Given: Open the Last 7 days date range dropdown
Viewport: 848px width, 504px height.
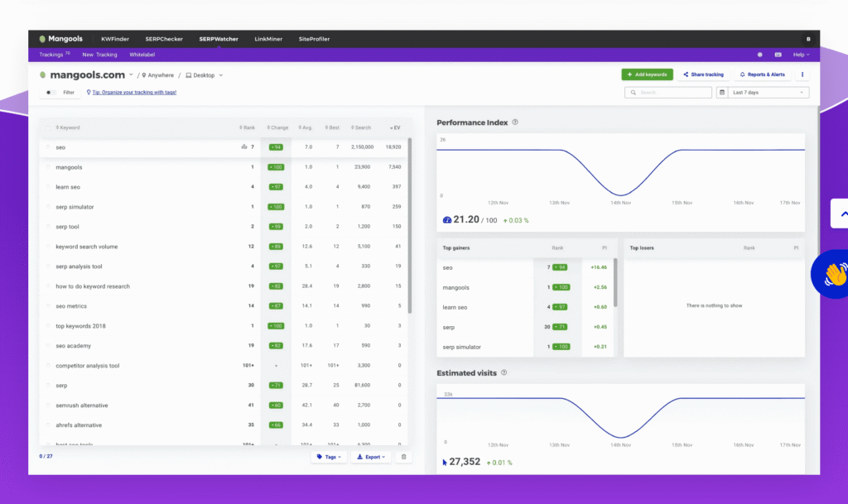Looking at the screenshot, I should click(768, 93).
